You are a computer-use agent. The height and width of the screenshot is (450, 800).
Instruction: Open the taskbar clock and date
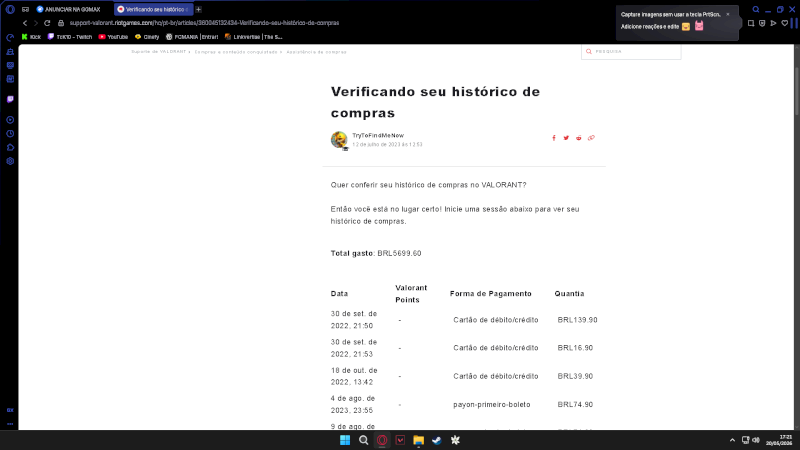point(779,440)
